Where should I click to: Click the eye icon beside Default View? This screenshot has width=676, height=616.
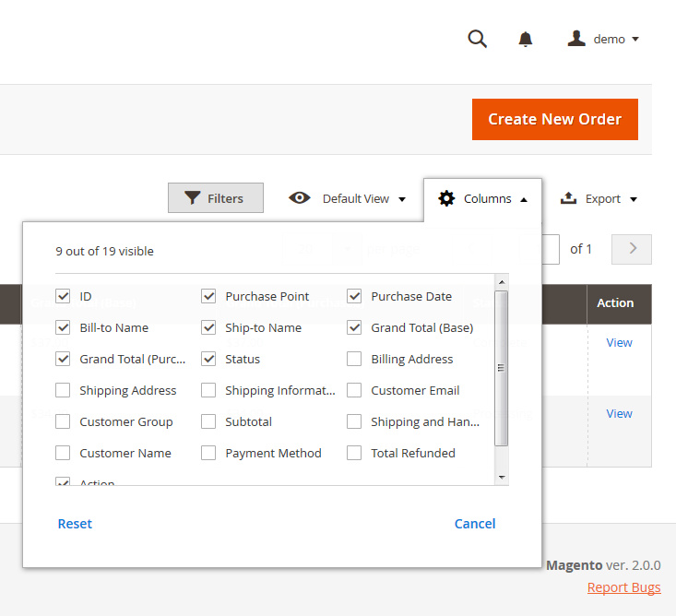[300, 198]
